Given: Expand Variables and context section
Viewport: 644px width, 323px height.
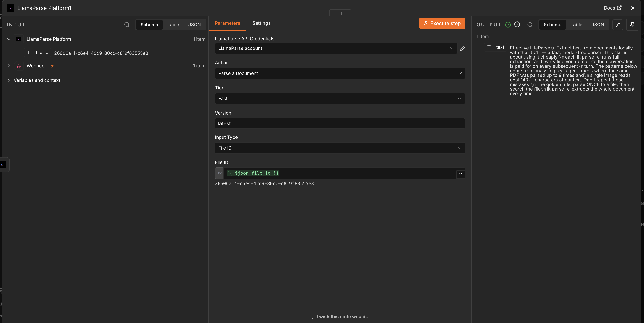Looking at the screenshot, I should point(9,80).
